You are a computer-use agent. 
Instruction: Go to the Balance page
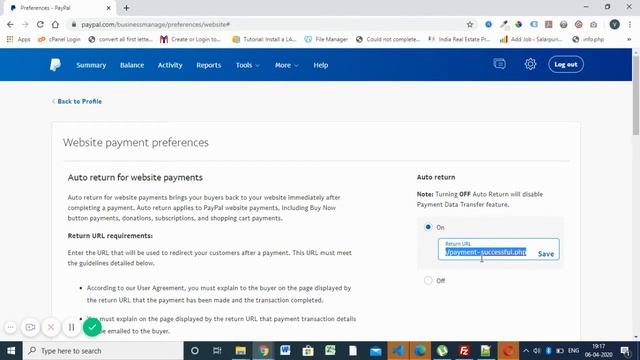pyautogui.click(x=132, y=65)
